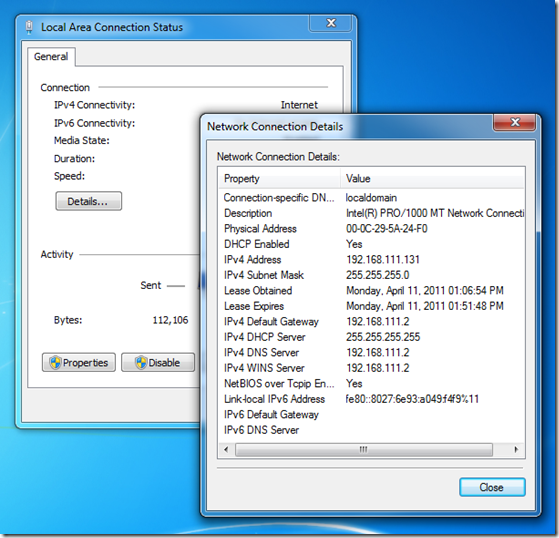Screen dimensions: 559x538
Task: Click the left arrow of the horizontal scrollbar
Action: click(226, 449)
